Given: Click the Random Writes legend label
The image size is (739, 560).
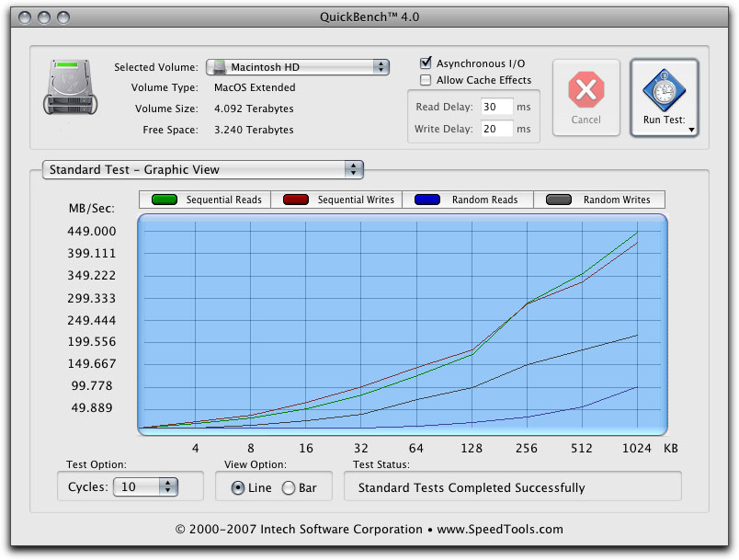Looking at the screenshot, I should (617, 200).
